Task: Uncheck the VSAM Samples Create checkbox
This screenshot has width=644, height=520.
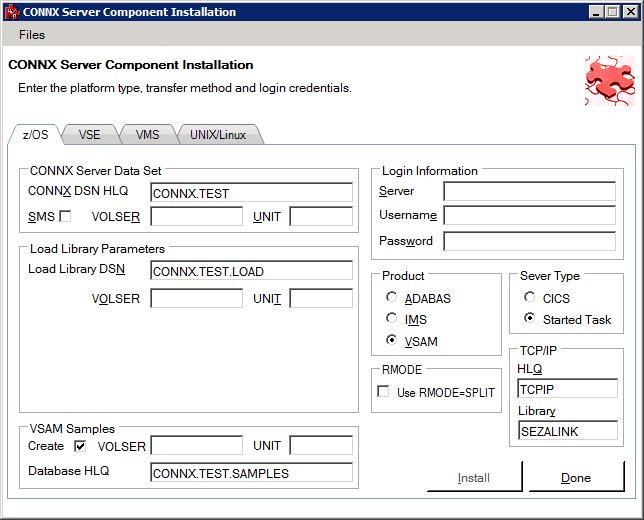Action: coord(80,446)
